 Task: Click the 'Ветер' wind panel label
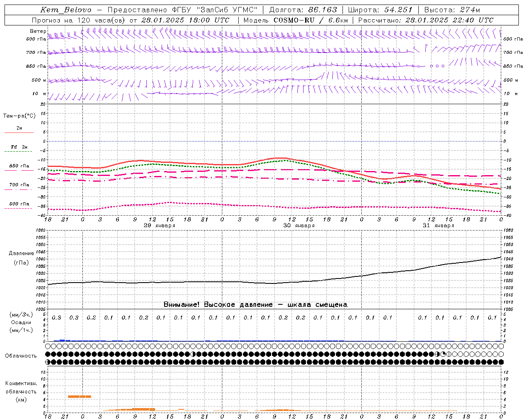[38, 31]
